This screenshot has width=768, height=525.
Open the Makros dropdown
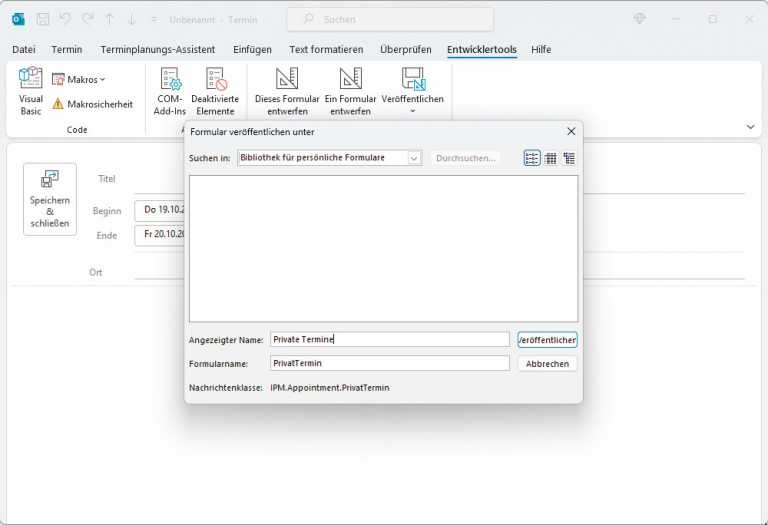(x=78, y=79)
